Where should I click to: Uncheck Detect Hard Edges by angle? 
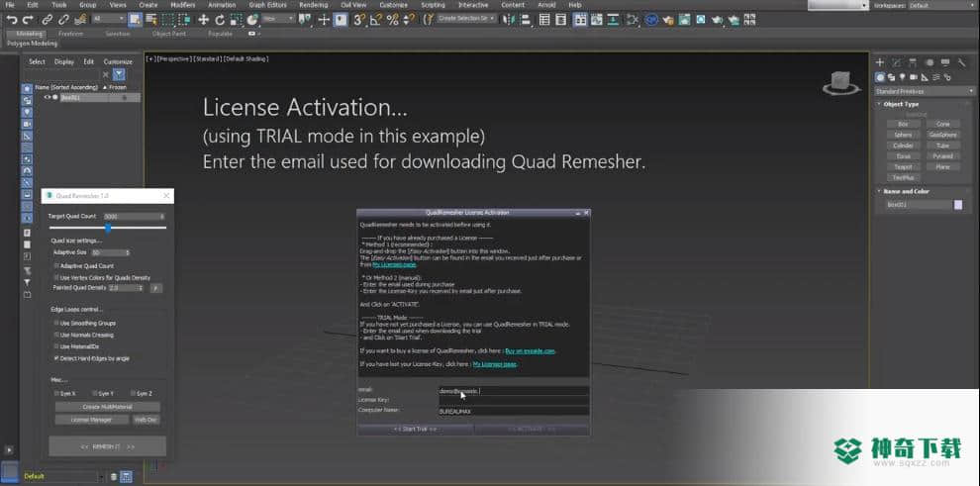pyautogui.click(x=56, y=358)
